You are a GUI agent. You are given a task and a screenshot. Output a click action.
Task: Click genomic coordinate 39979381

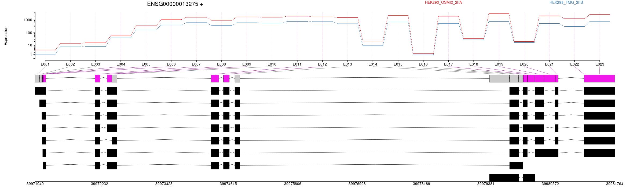(x=486, y=184)
